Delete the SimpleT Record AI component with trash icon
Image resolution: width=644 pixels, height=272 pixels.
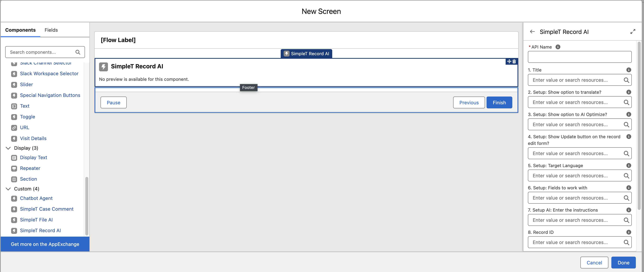514,62
